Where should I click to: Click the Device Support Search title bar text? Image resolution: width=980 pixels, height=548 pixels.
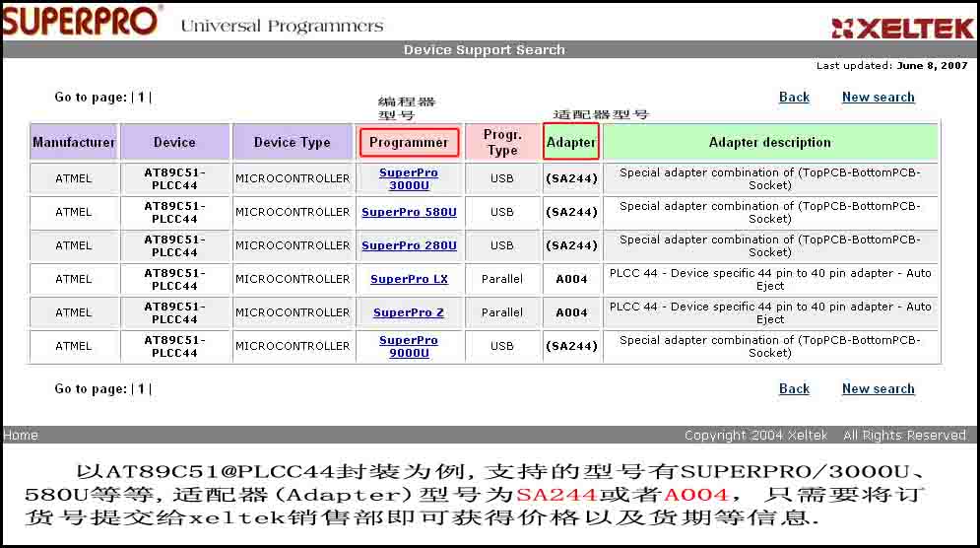[485, 49]
